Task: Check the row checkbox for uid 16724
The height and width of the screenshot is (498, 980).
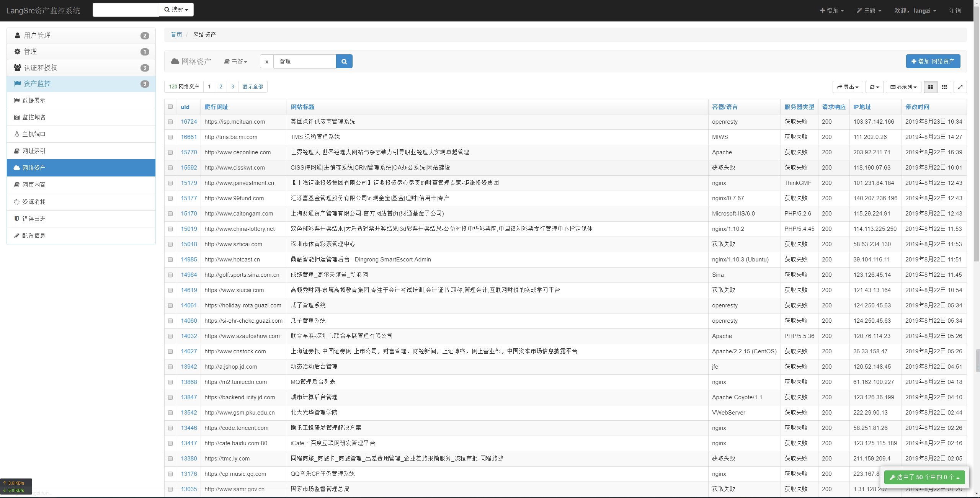Action: (170, 122)
